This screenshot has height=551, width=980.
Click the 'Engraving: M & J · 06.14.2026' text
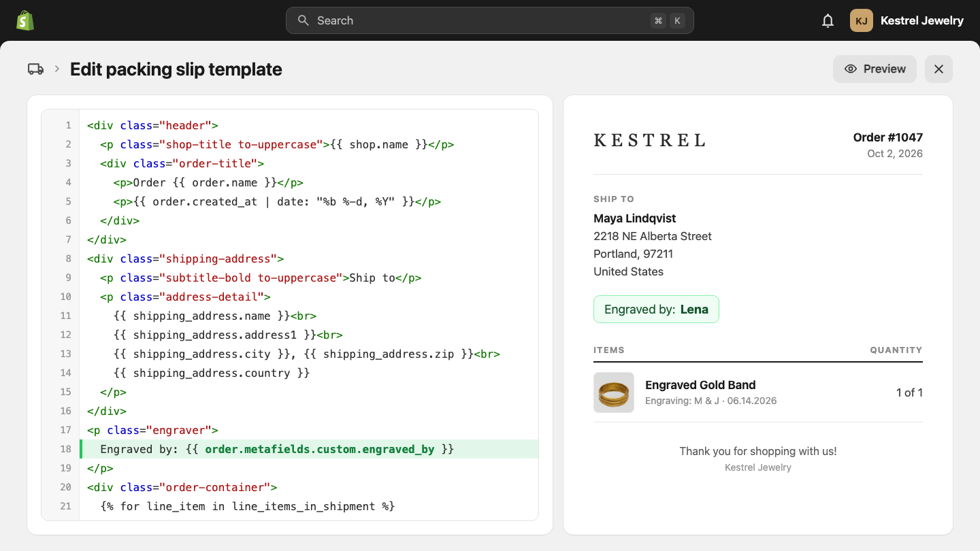(711, 401)
